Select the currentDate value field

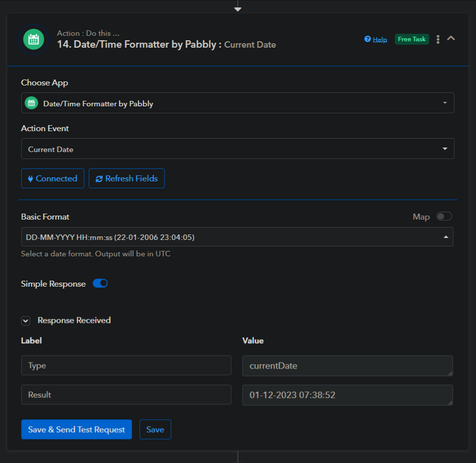[x=347, y=366]
